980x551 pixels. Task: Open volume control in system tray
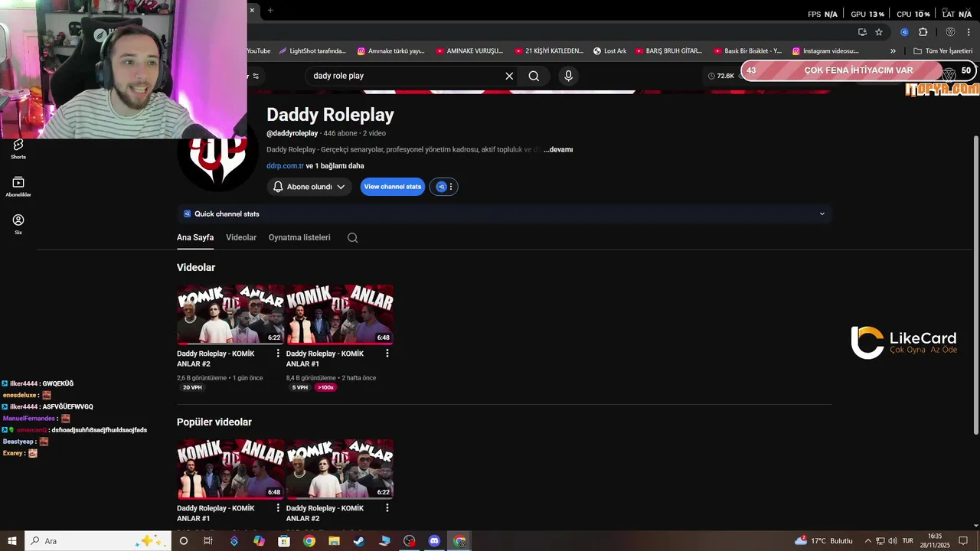tap(893, 541)
